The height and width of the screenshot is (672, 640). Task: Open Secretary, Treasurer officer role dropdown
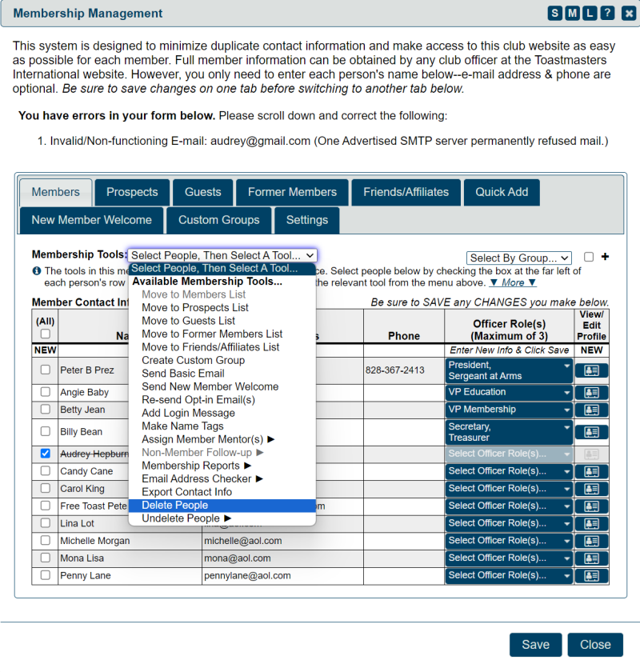tap(509, 432)
